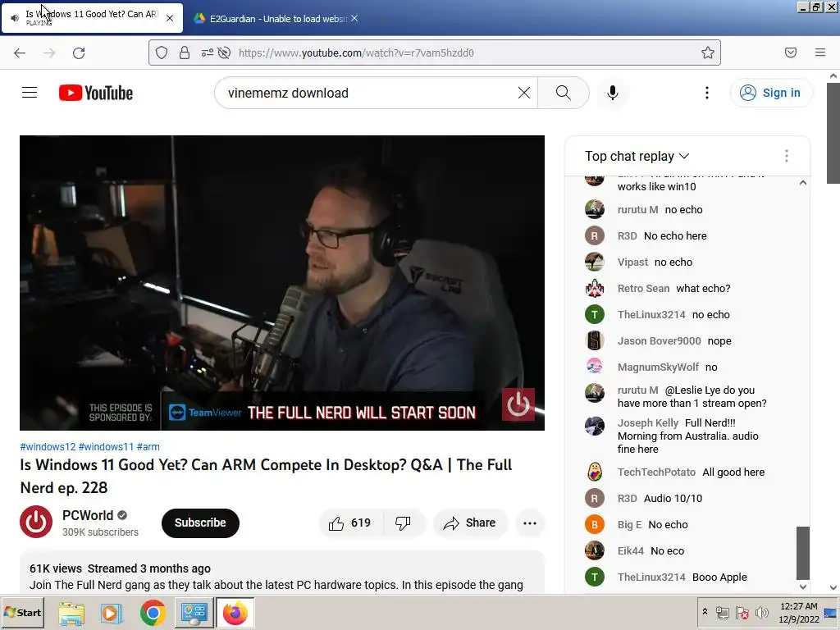
Task: Open the #windows11 hashtag link
Action: (x=106, y=447)
